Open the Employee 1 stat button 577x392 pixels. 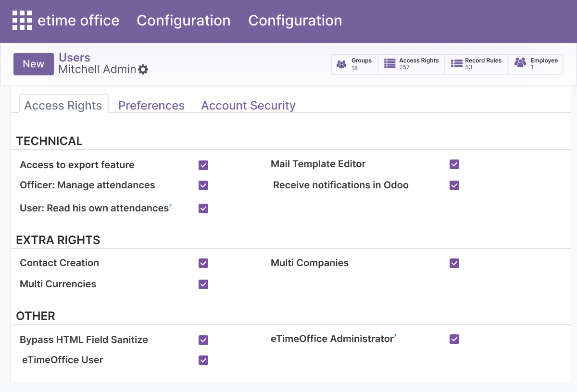tap(536, 64)
